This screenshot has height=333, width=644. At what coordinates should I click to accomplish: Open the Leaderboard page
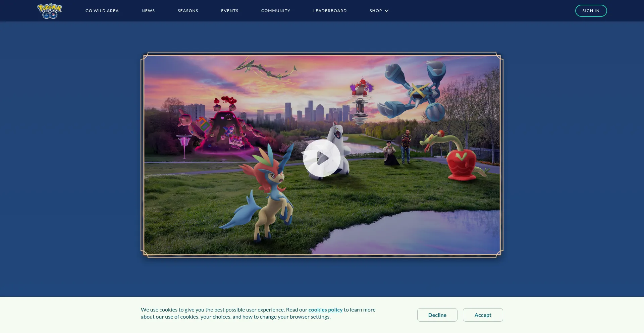(x=330, y=11)
